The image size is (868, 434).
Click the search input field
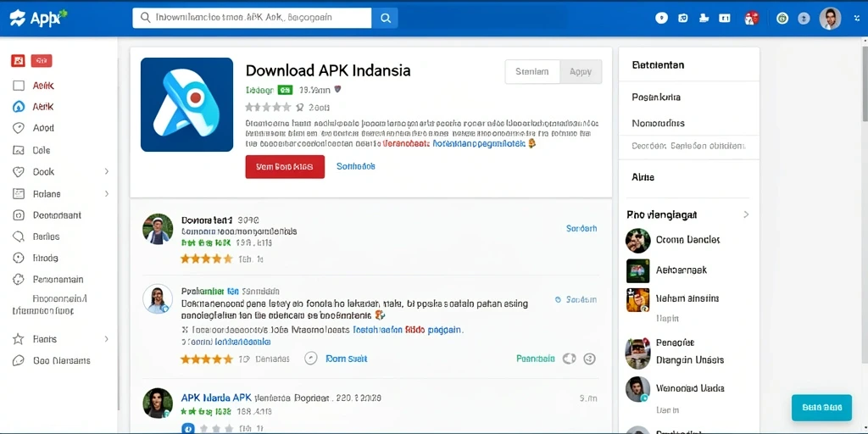tap(252, 18)
